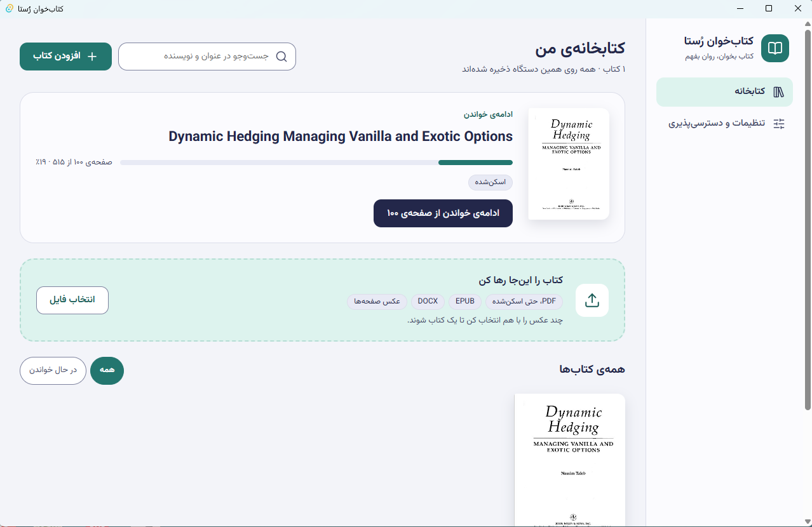
Task: Click the صفحه‌ی ۱۰۰ از ۵۱۵ progress text
Action: click(x=74, y=163)
